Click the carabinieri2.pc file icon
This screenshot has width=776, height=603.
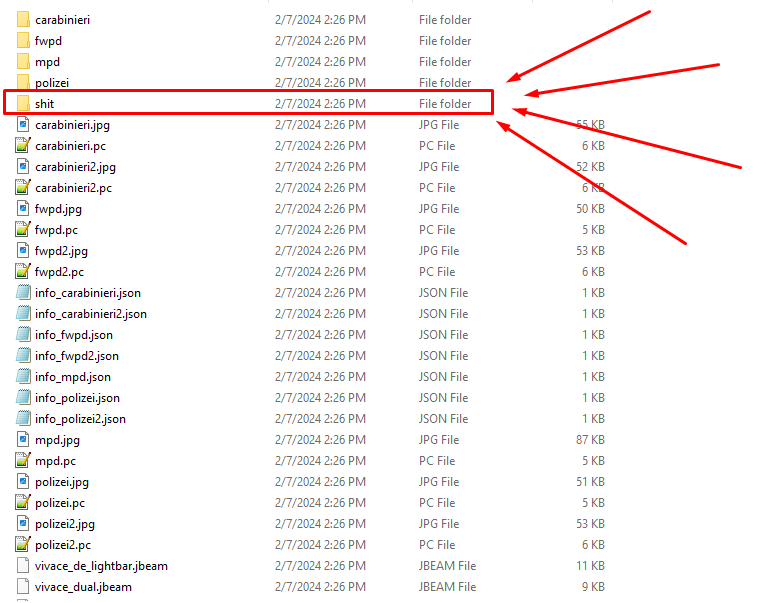pyautogui.click(x=23, y=188)
